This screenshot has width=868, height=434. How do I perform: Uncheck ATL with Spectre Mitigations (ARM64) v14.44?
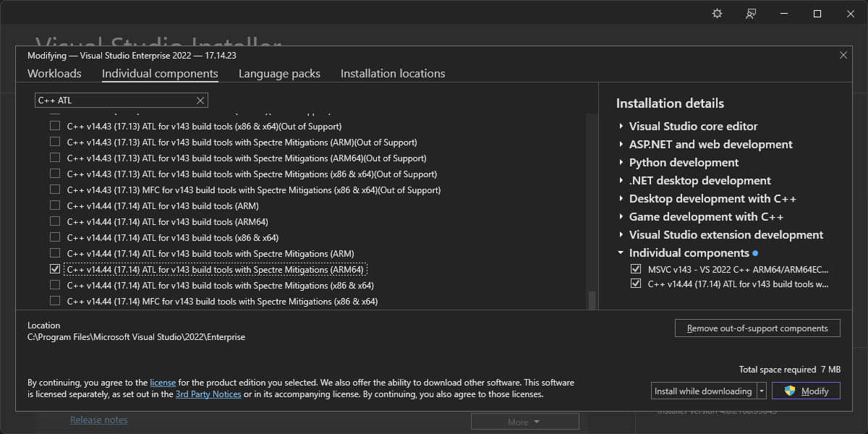coord(55,269)
